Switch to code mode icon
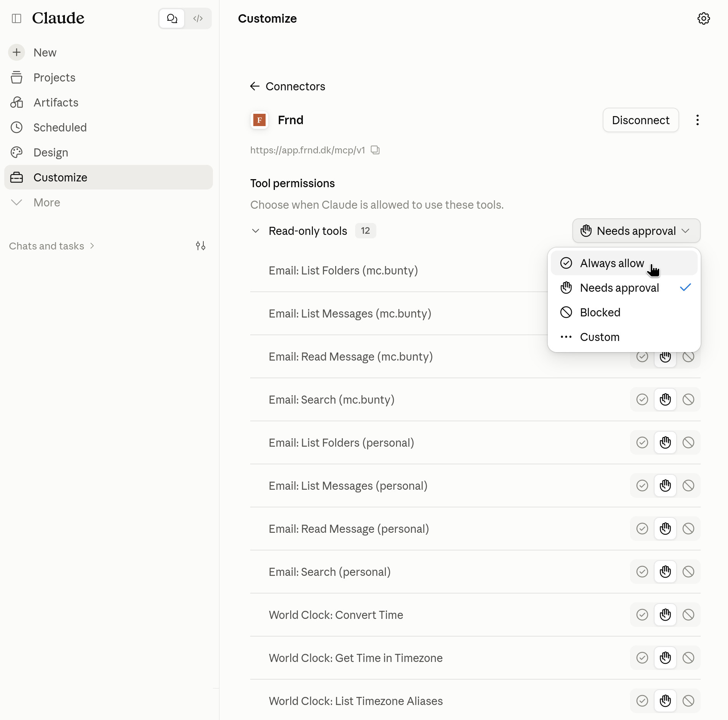728x720 pixels. point(198,18)
